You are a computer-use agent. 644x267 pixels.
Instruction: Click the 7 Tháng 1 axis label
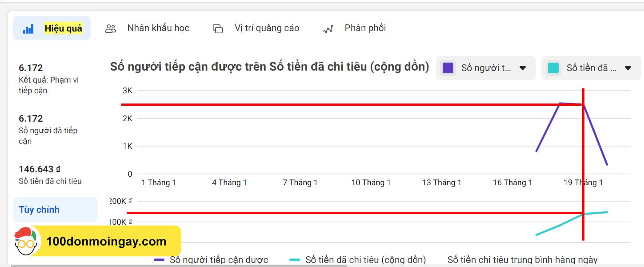point(300,183)
